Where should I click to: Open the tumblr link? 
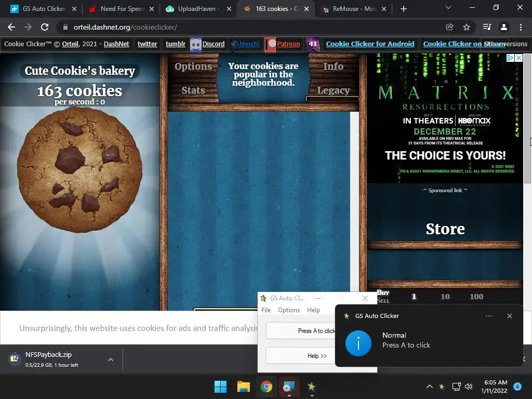coord(176,44)
